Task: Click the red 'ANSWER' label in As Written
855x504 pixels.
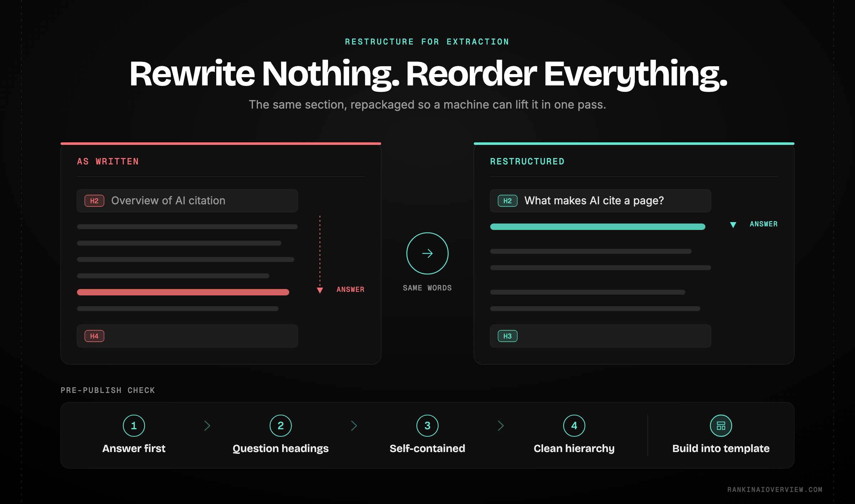Action: [x=351, y=290]
